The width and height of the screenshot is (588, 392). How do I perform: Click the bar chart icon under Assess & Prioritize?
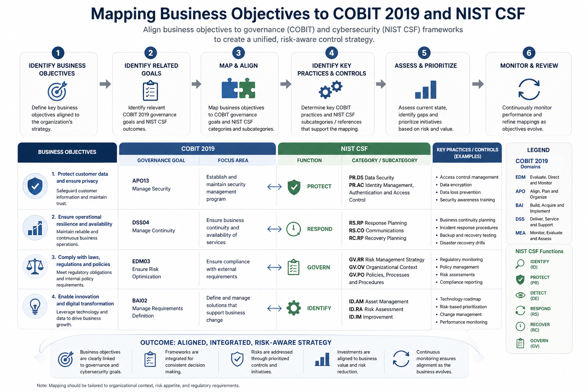(x=426, y=90)
